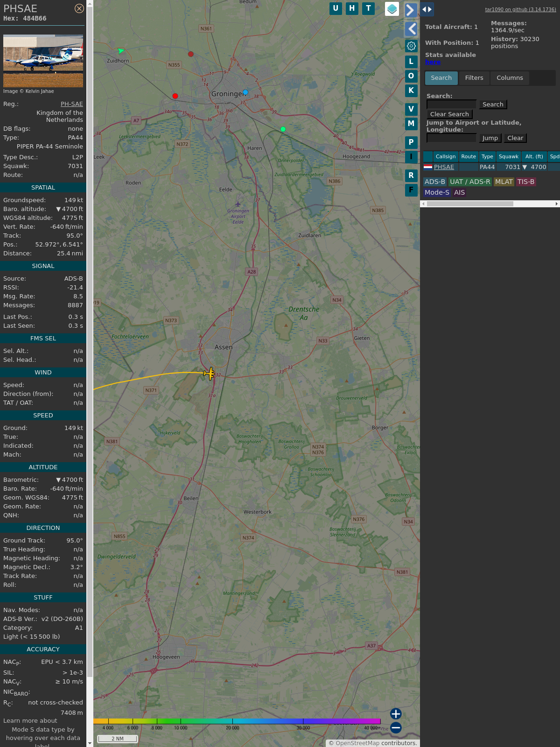Click the blue marker at Groningen
Viewport: 560px width, 747px height.
245,92
